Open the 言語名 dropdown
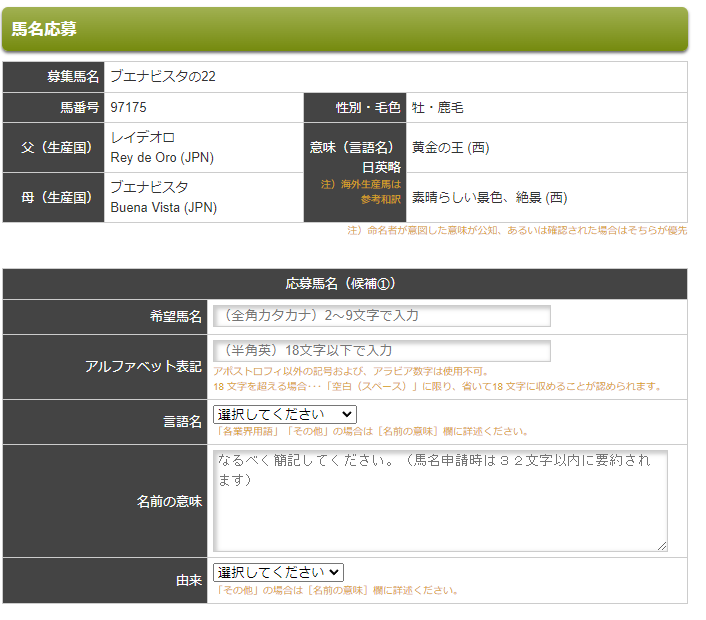 coord(284,414)
